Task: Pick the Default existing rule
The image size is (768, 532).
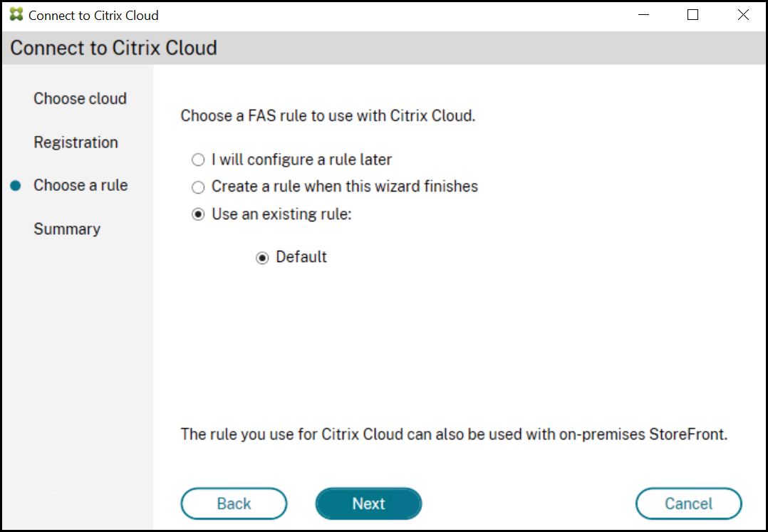Action: pos(263,258)
